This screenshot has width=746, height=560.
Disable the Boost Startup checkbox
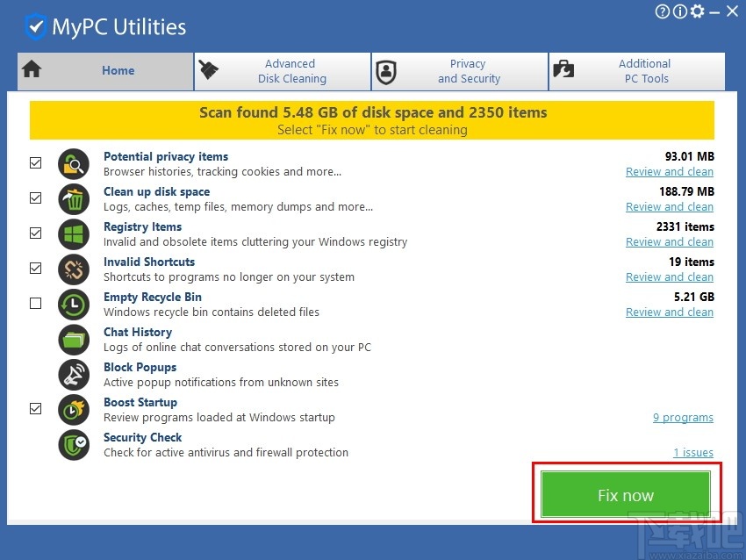pyautogui.click(x=35, y=409)
